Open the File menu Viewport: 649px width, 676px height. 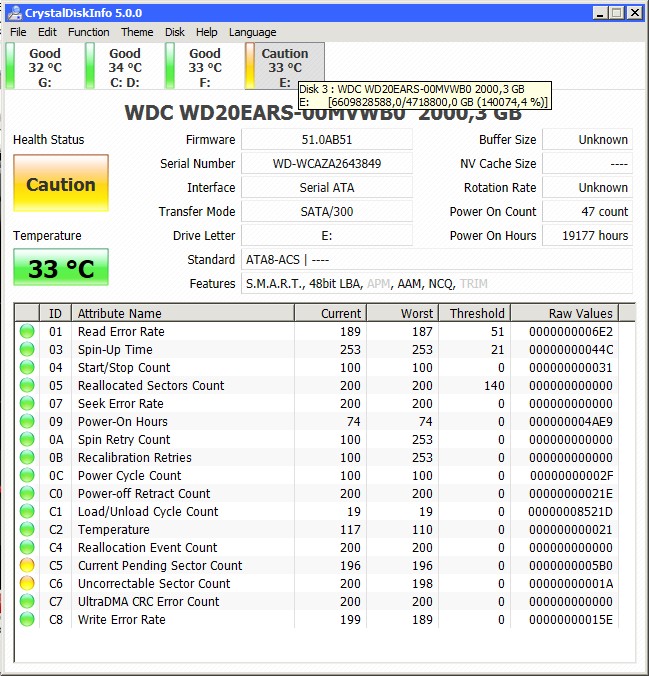click(18, 32)
